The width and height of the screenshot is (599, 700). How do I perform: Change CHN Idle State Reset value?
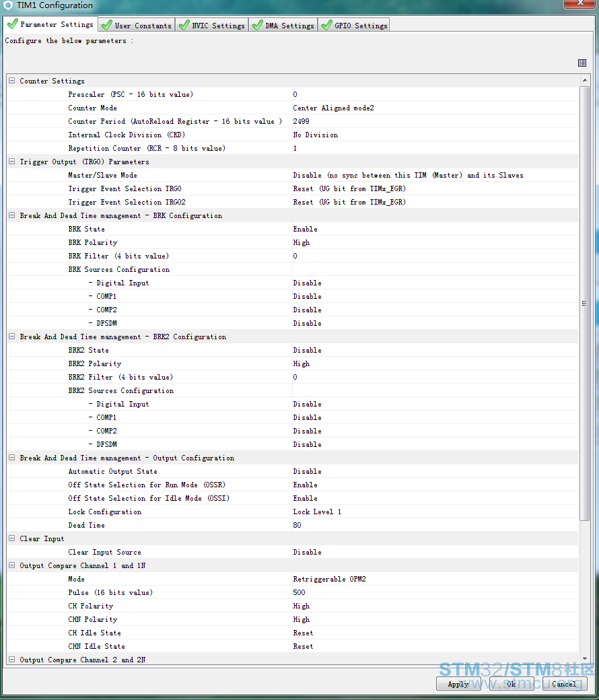pos(435,646)
